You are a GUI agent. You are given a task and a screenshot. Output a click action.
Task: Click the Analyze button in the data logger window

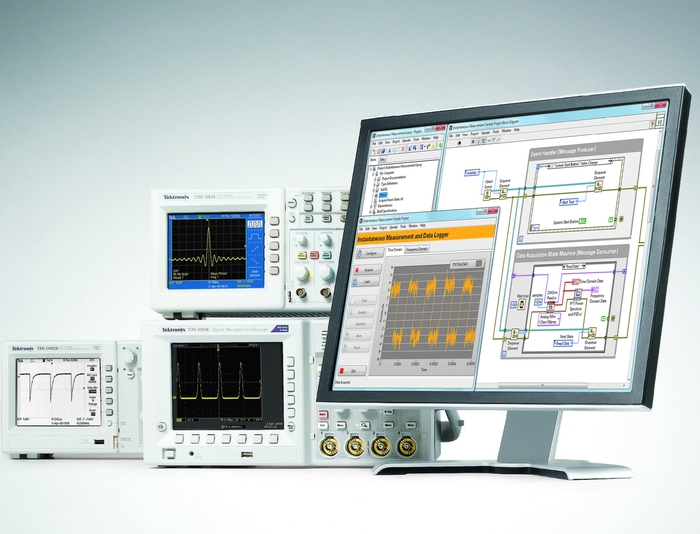click(x=362, y=312)
